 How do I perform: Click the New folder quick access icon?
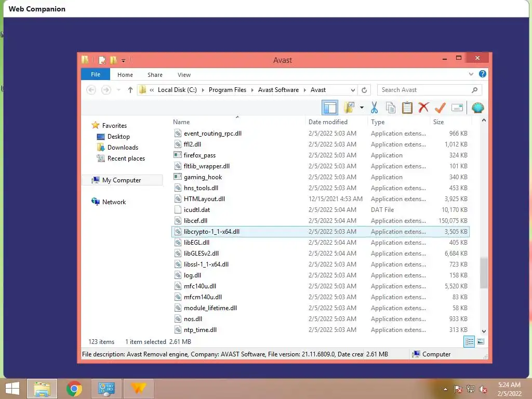coord(113,60)
